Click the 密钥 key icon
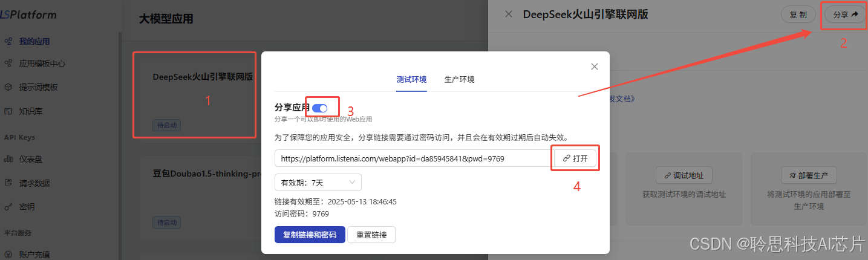Screen dimensions: 868x260 (8, 207)
